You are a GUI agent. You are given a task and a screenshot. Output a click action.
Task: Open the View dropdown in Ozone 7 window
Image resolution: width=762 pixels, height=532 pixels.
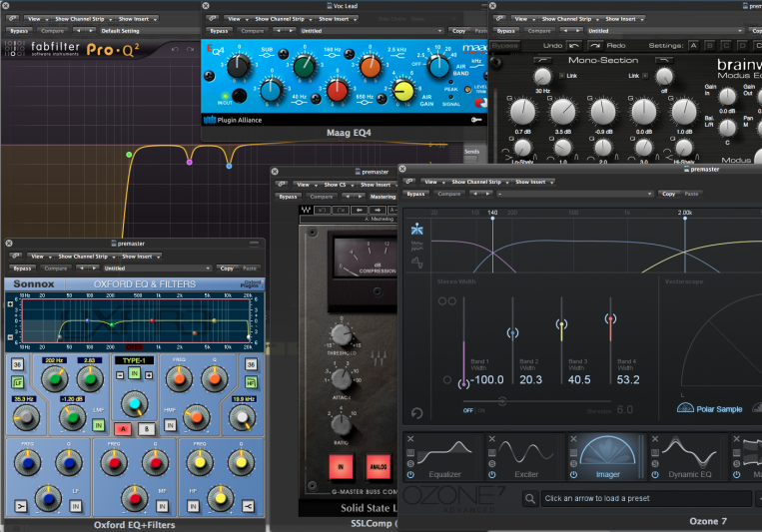pyautogui.click(x=433, y=182)
